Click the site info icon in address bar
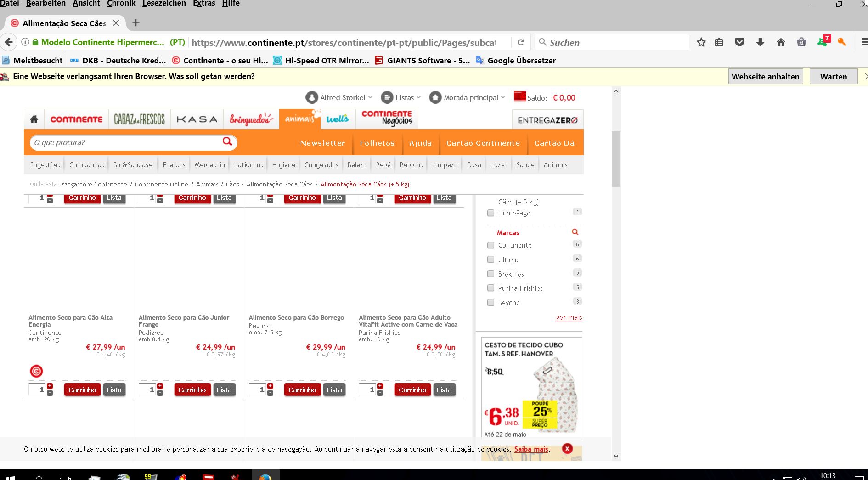This screenshot has width=868, height=480. 25,42
